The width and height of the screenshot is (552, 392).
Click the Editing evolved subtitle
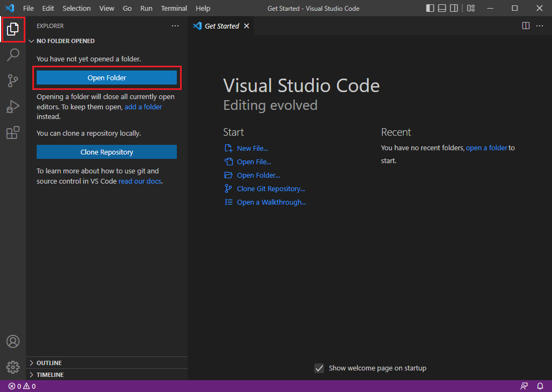click(271, 105)
